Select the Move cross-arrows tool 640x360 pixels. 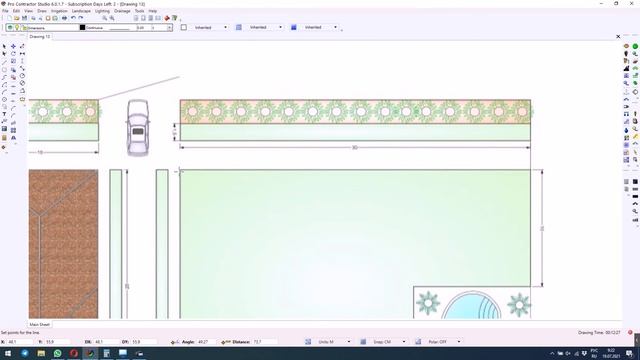tap(13, 47)
